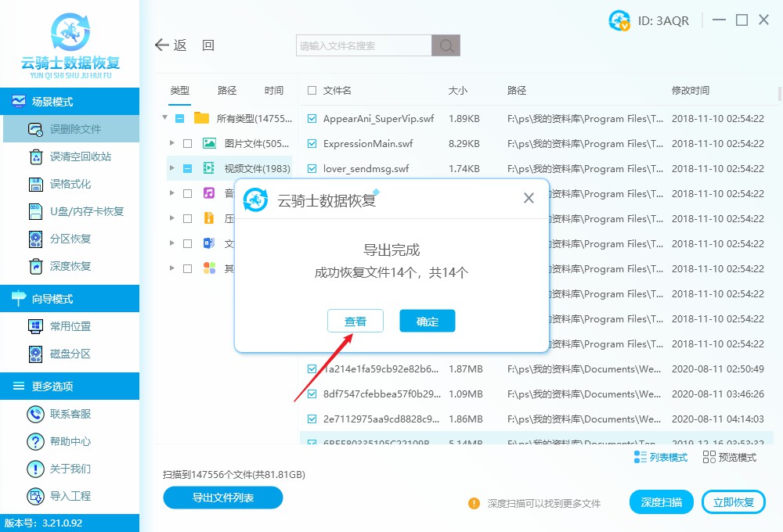Expand the 图片文件 tree node
This screenshot has height=532, width=783.
pos(172,143)
